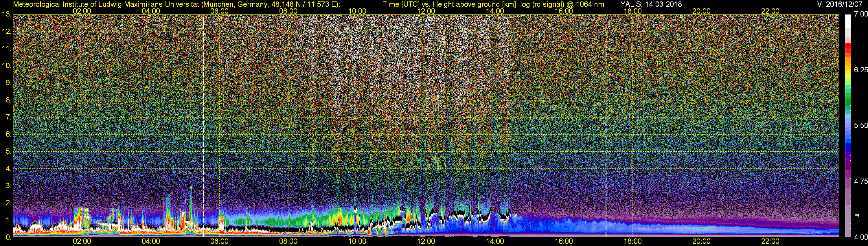Click the 13 km height axis label

tap(6, 14)
